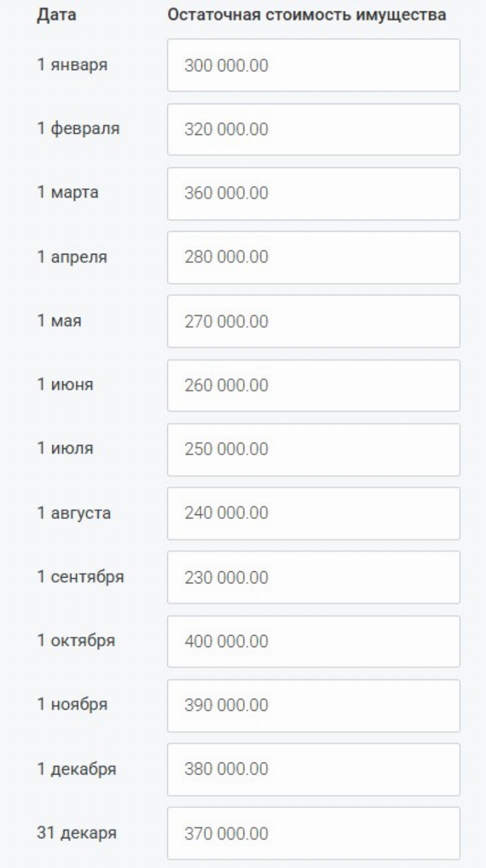The width and height of the screenshot is (486, 868).
Task: Click the 1 июня field with 260 000.00
Action: (313, 386)
